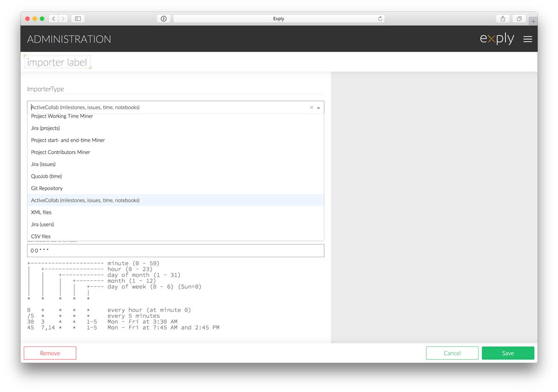This screenshot has width=558, height=392.
Task: Open the Exply hamburger menu
Action: tap(527, 39)
